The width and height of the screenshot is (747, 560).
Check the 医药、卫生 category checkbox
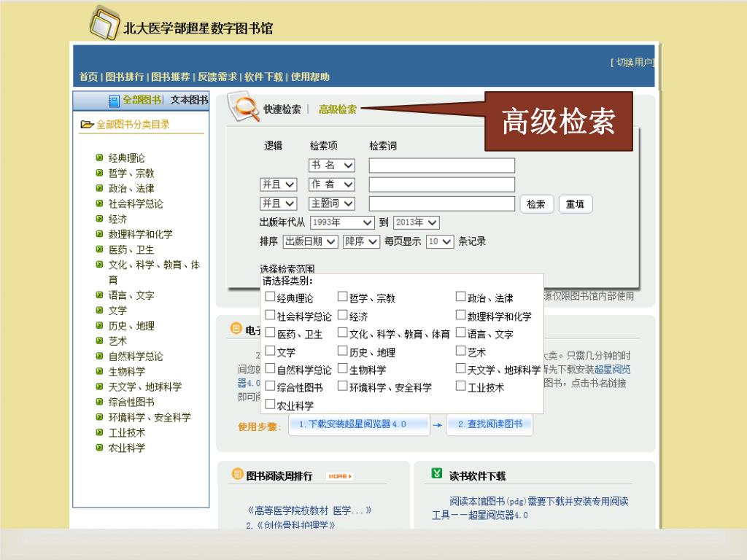(x=270, y=332)
